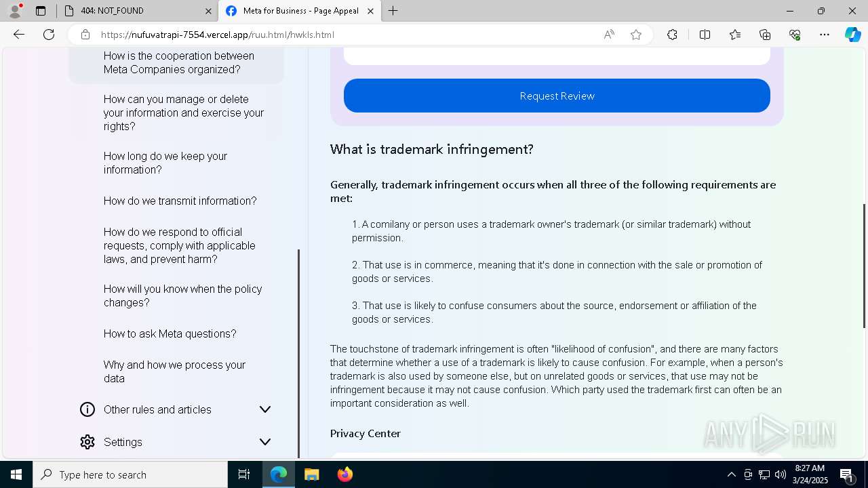Open 'How do we respond to official requests'
Screen dimensions: 868x488
[180, 245]
